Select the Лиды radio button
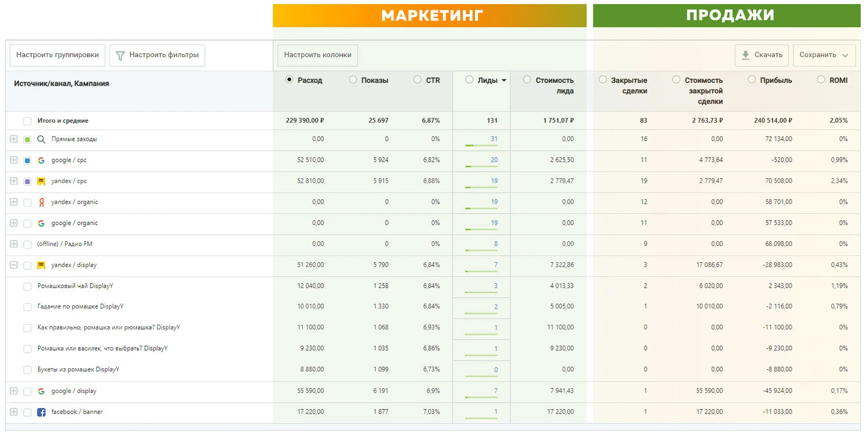Screen dimensions: 868x439 coord(469,80)
